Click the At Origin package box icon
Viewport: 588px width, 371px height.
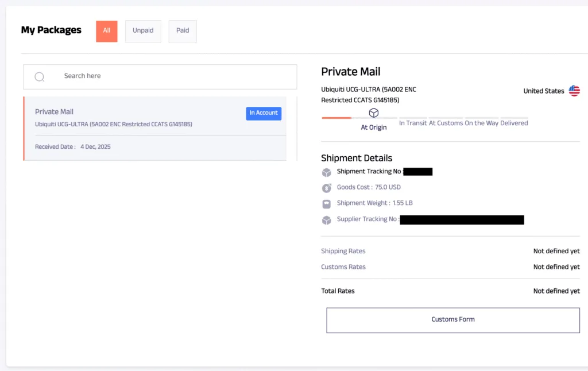point(374,113)
